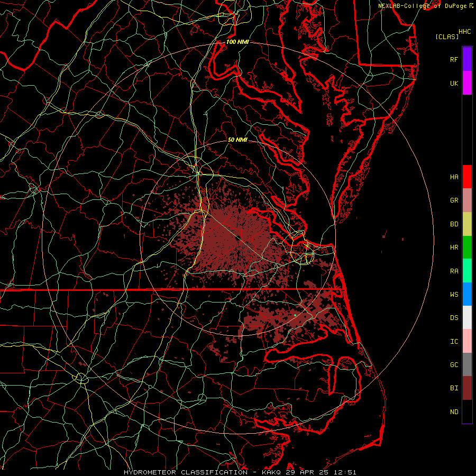The height and width of the screenshot is (476, 476).
Task: Click the RF legend label
Action: click(x=454, y=59)
